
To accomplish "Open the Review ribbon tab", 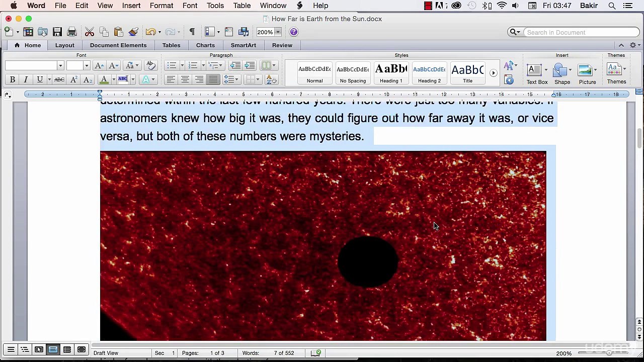I will tap(282, 45).
